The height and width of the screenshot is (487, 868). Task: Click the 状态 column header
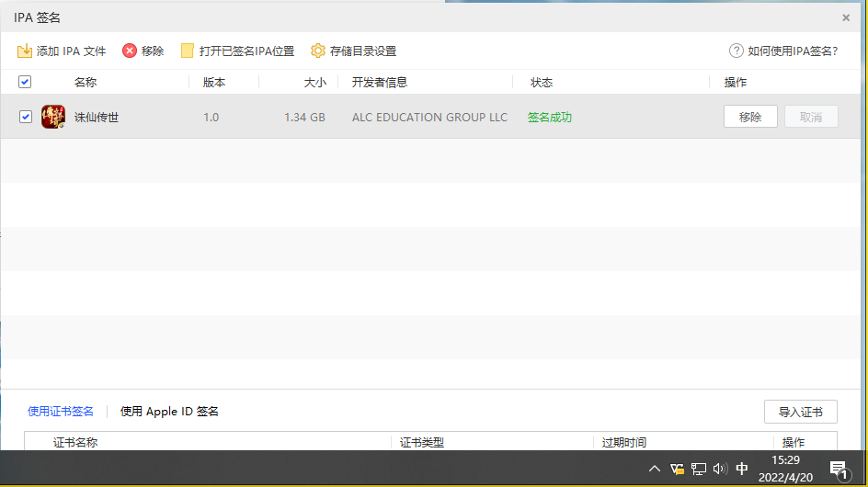542,82
